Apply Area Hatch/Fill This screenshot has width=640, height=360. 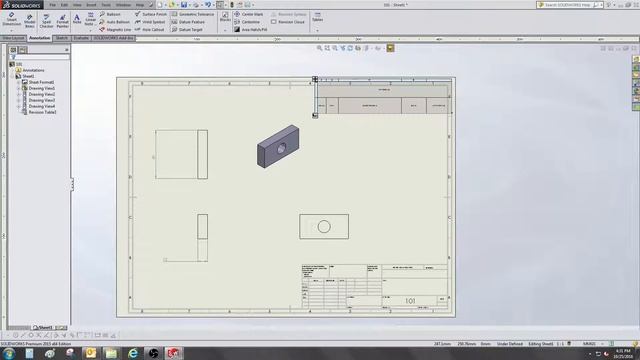[x=251, y=30]
